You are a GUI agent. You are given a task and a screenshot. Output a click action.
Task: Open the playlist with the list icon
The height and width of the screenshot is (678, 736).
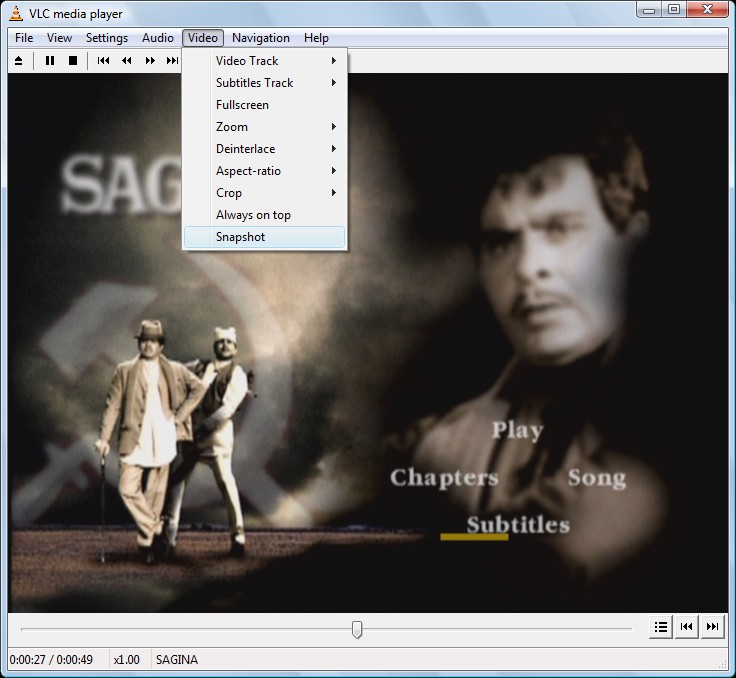[661, 627]
